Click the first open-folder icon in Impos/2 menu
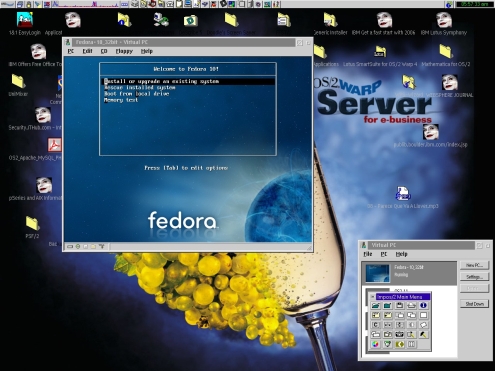 tap(376, 305)
